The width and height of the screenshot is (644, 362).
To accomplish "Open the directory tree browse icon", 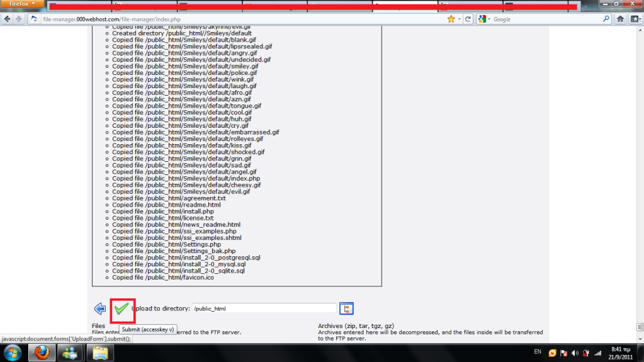I will pos(346,308).
